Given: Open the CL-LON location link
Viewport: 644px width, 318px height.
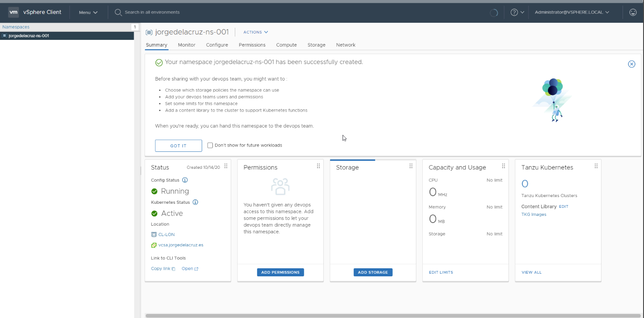Looking at the screenshot, I should (166, 234).
